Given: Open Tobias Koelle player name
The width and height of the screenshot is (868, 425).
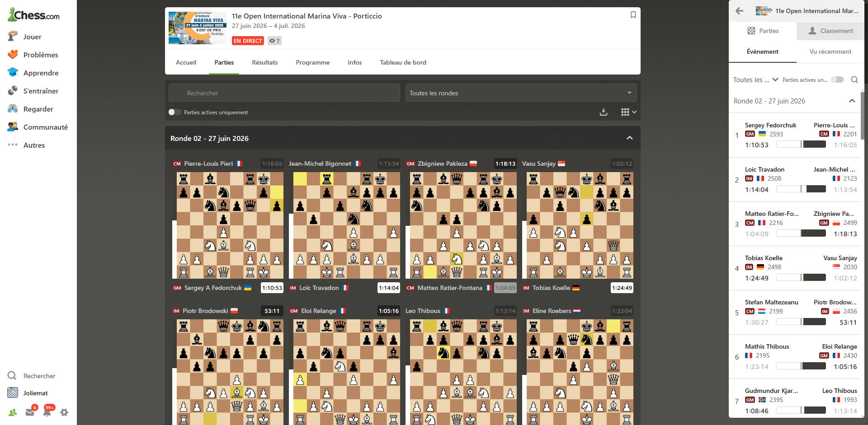Looking at the screenshot, I should [551, 288].
